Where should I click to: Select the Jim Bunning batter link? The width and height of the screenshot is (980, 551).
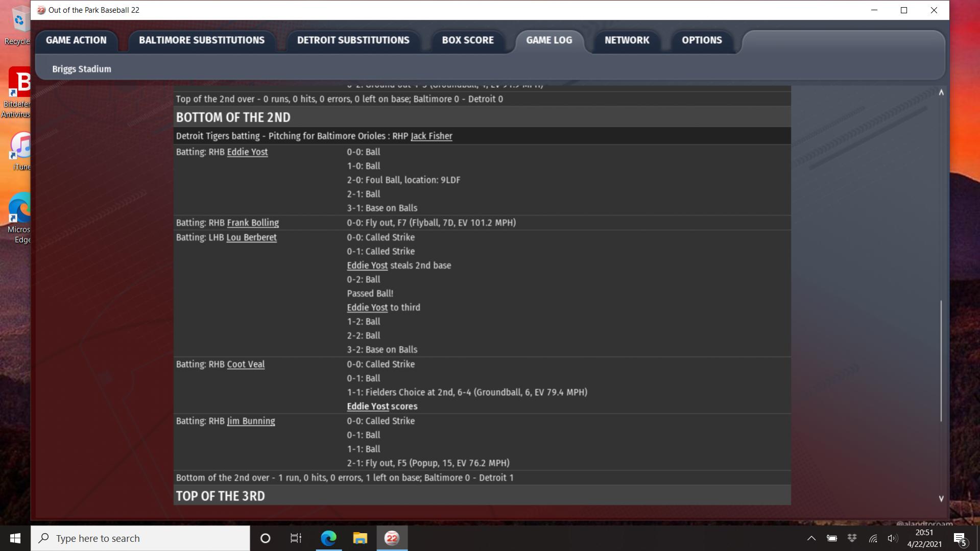[x=251, y=421]
